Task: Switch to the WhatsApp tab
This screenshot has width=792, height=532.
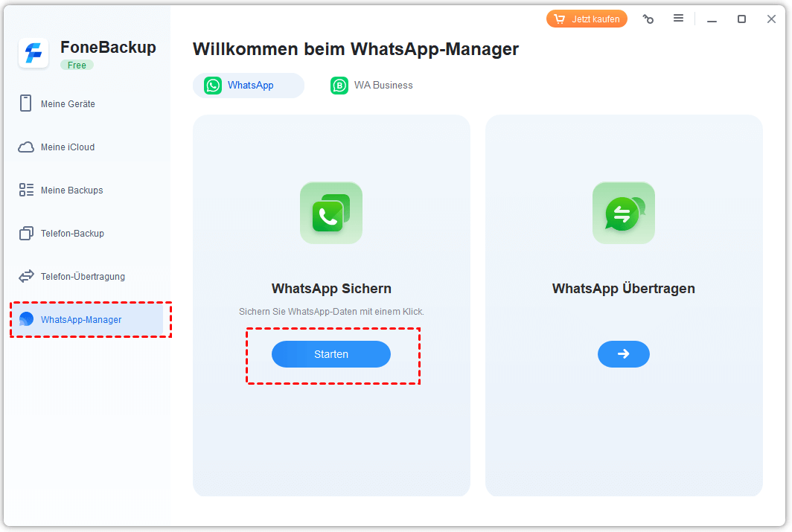Action: 249,86
